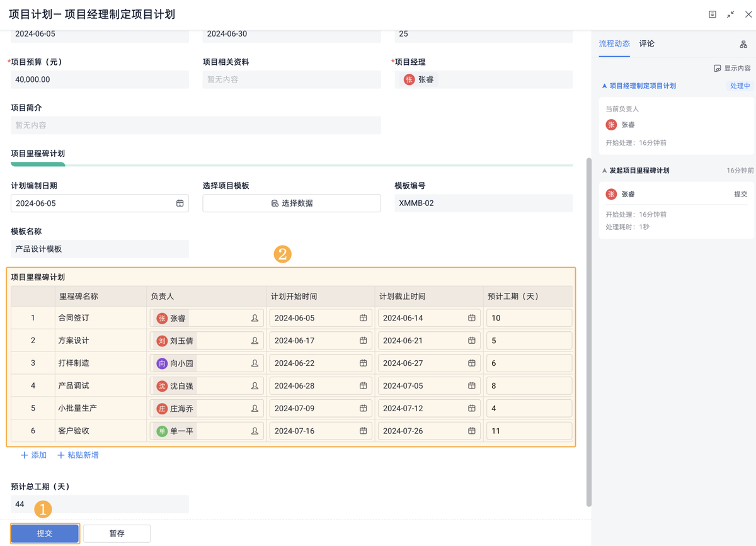
Task: Click the green progress bar under 项目里程碑计划
Action: coord(37,163)
